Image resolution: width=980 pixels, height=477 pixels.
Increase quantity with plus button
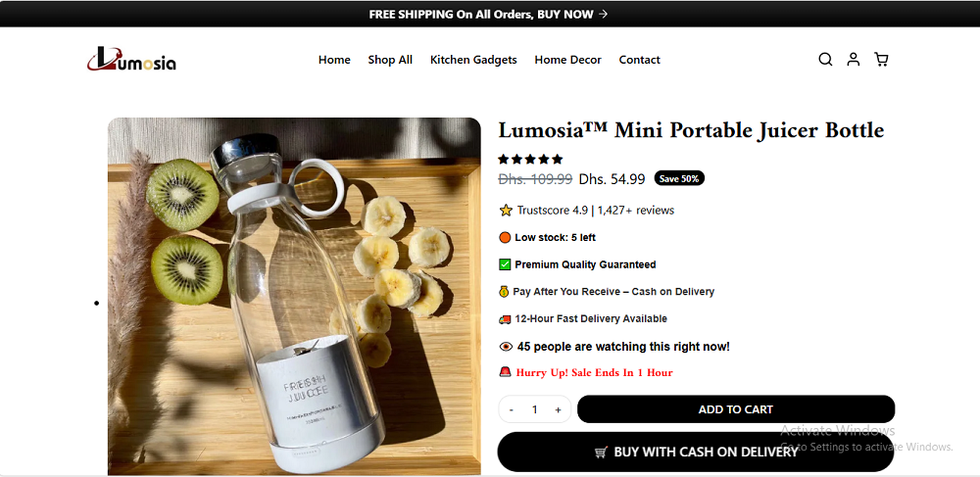[x=558, y=409]
